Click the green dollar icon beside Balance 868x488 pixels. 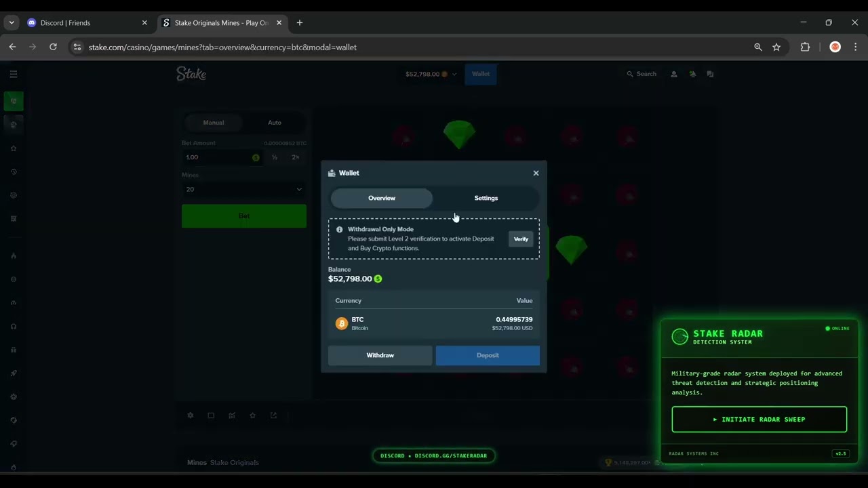(x=378, y=279)
